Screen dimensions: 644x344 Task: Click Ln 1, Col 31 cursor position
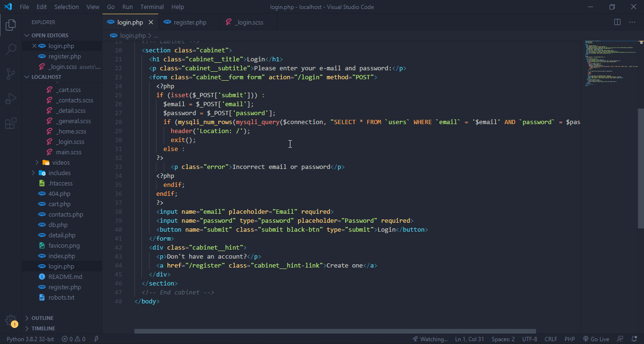(470, 339)
